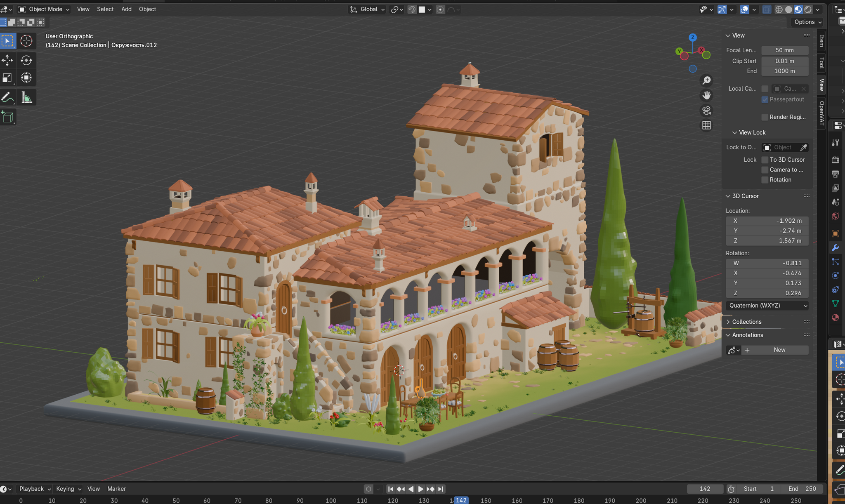Image resolution: width=845 pixels, height=504 pixels.
Task: Open Quaternion (WXYZ) rotation mode dropdown
Action: (x=767, y=306)
